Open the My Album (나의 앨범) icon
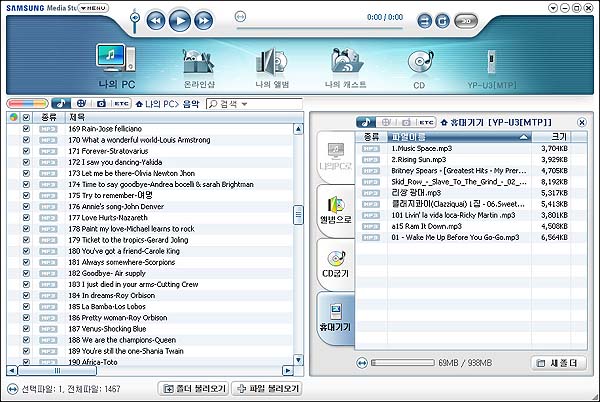This screenshot has height=402, width=600. point(272,68)
